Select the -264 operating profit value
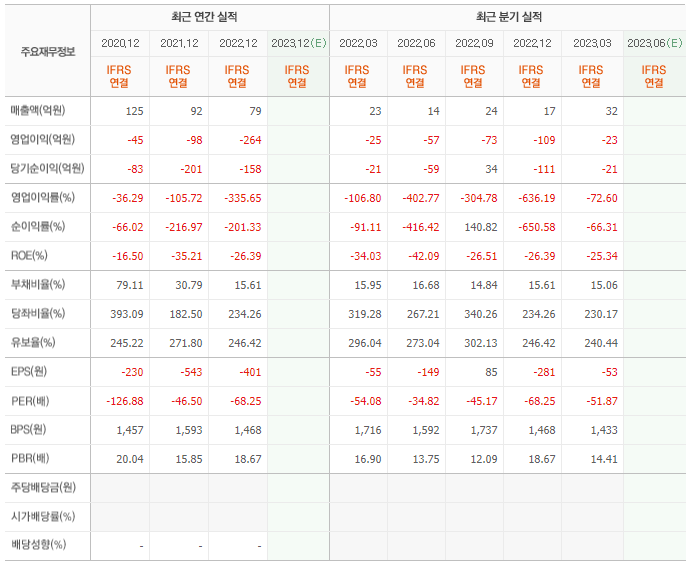Viewport: 690px width, 565px height. (250, 140)
